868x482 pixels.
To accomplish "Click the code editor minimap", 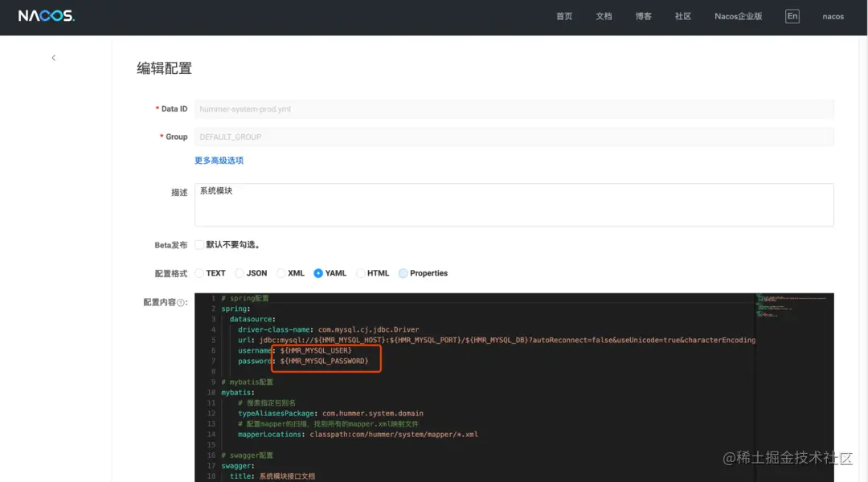I will (794, 306).
